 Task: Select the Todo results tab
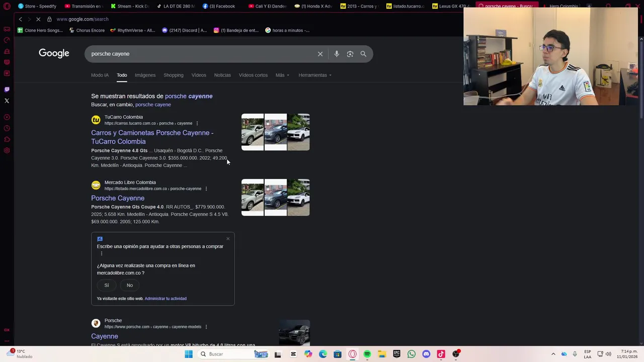pyautogui.click(x=122, y=75)
